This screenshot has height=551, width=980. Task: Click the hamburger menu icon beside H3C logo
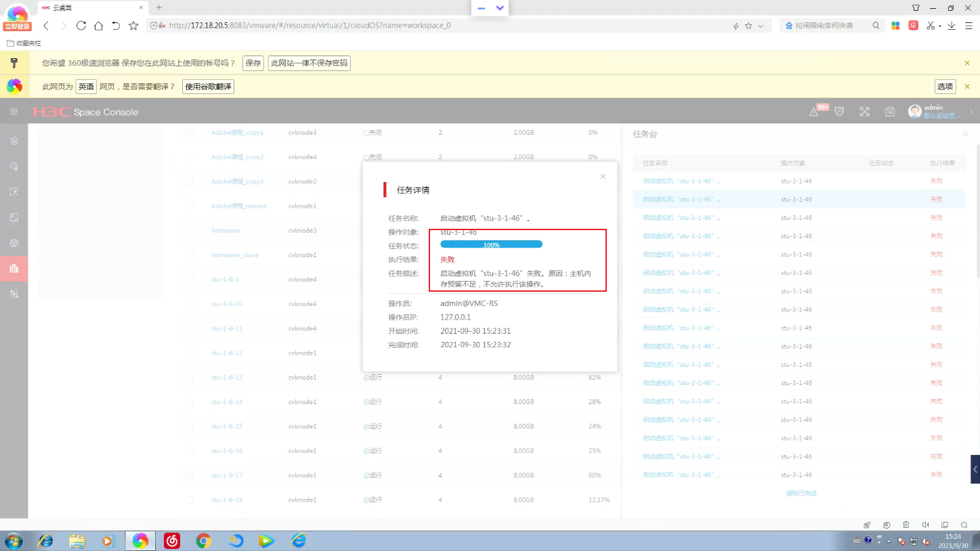14,112
